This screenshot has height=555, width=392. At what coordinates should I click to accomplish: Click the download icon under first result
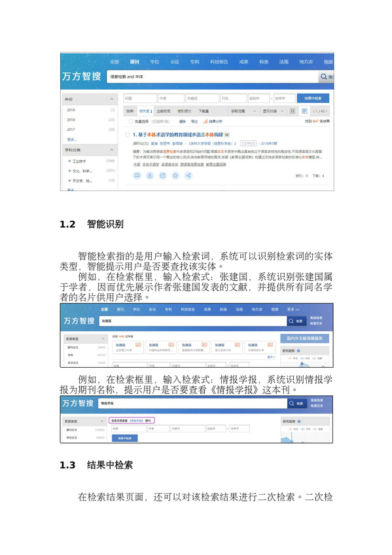150,175
